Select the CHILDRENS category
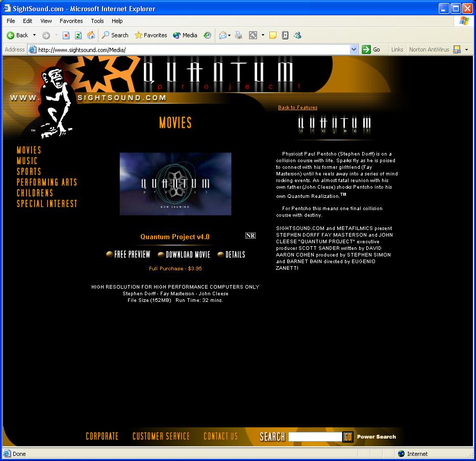Viewport: 476px width, 461px height. point(35,193)
